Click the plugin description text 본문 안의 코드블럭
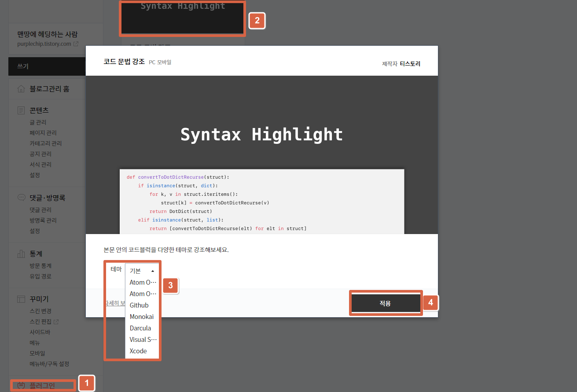The height and width of the screenshot is (392, 577). (x=166, y=250)
